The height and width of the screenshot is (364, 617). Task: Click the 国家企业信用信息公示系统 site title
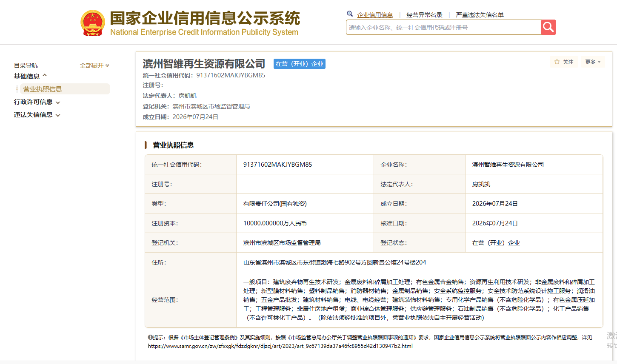click(205, 18)
